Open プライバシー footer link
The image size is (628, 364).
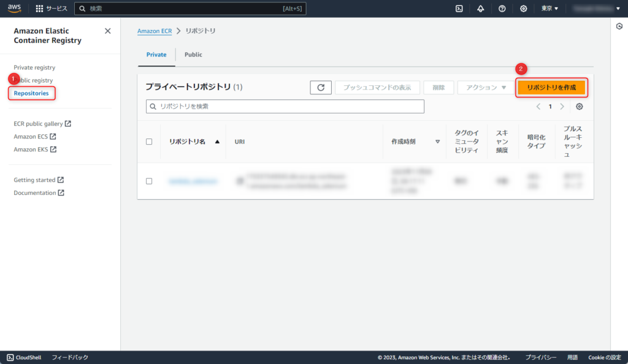click(541, 357)
